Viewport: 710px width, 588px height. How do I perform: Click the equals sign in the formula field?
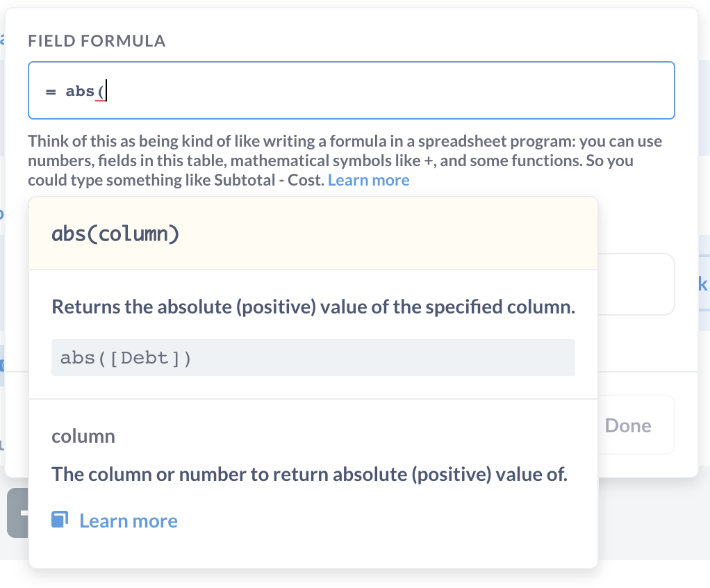(50, 90)
